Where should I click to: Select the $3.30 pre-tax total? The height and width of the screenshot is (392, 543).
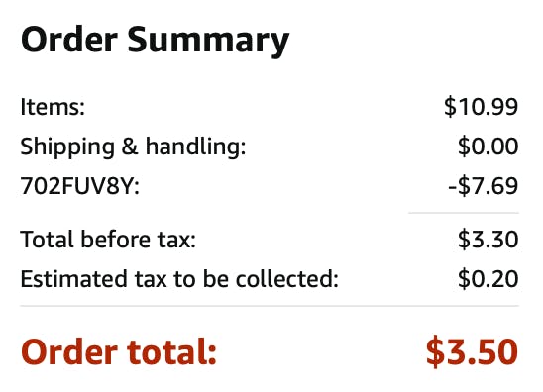(x=488, y=240)
